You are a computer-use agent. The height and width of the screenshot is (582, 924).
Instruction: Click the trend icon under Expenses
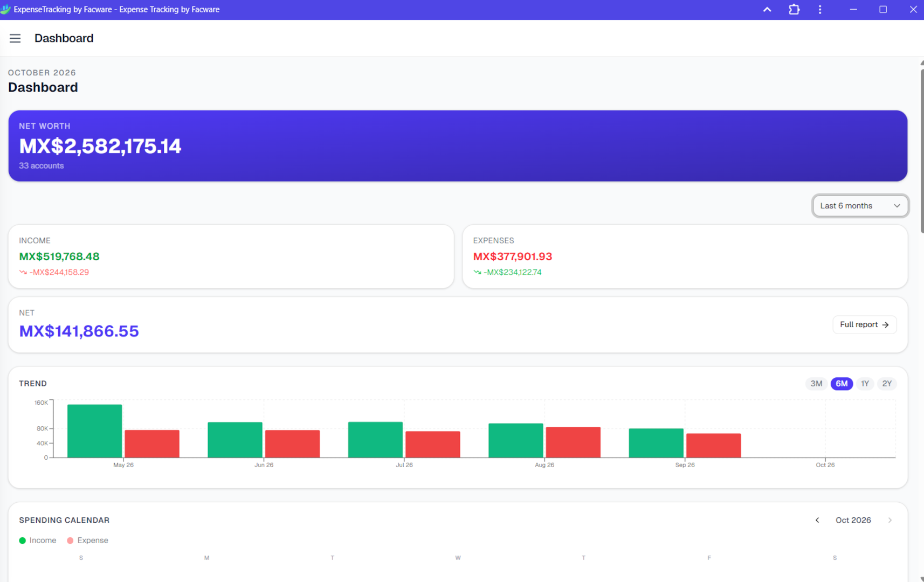tap(477, 272)
